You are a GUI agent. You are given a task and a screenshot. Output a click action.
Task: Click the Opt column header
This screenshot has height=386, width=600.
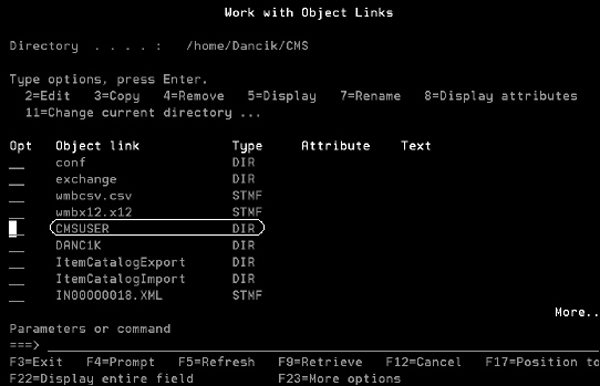tap(21, 146)
